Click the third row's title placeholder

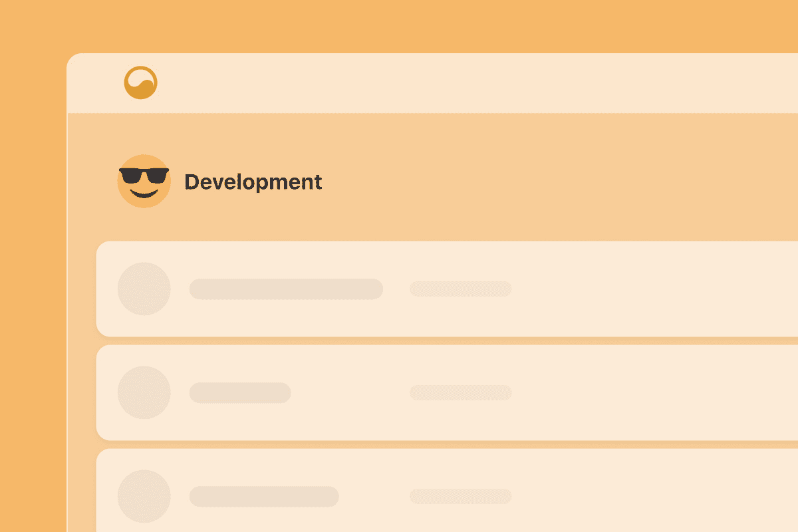coord(264,497)
